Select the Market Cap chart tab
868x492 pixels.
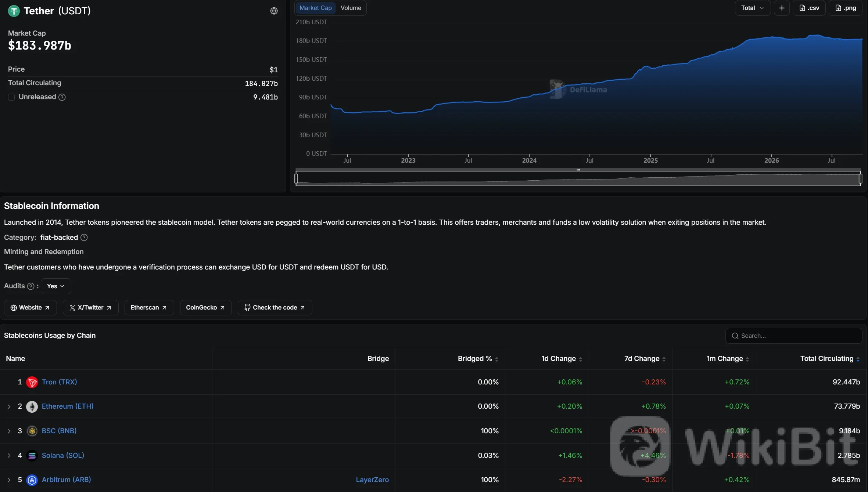(x=315, y=8)
